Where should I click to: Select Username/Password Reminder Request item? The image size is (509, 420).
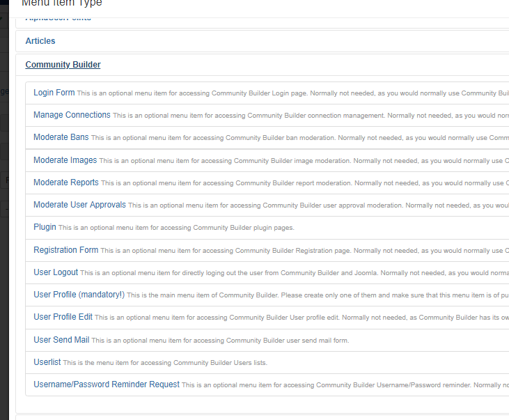coord(107,384)
